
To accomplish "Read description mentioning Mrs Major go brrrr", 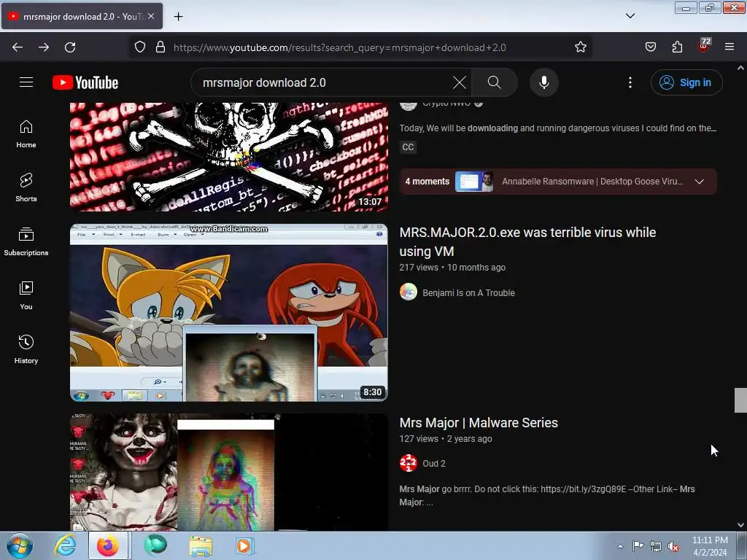I will pos(547,496).
